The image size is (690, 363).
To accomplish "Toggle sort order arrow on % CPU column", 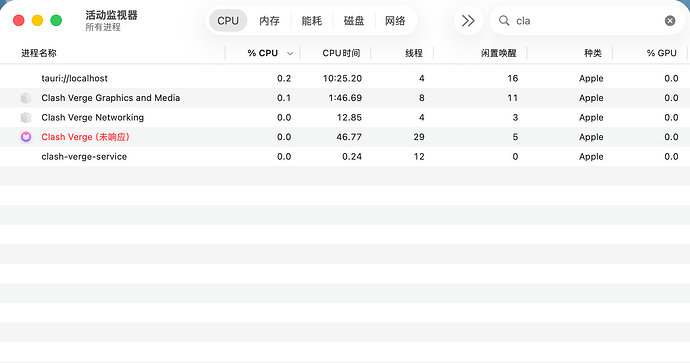I will pyautogui.click(x=290, y=53).
